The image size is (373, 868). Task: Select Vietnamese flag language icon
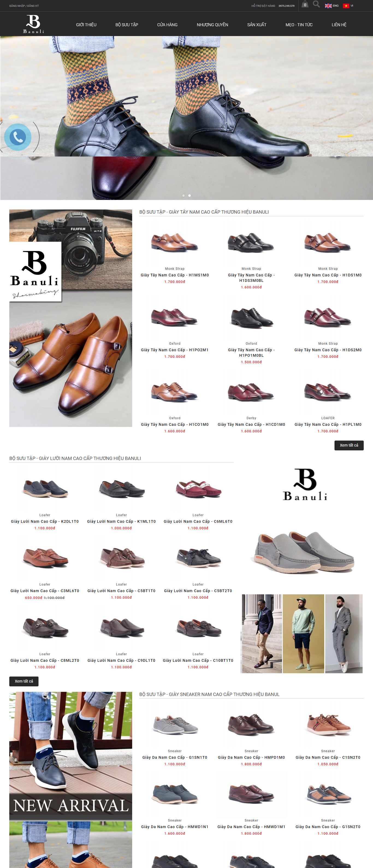tap(346, 6)
